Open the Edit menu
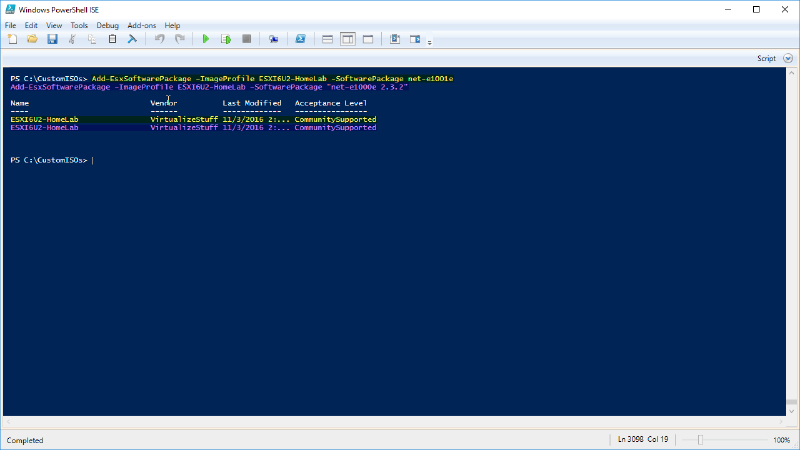The width and height of the screenshot is (800, 450). [31, 25]
